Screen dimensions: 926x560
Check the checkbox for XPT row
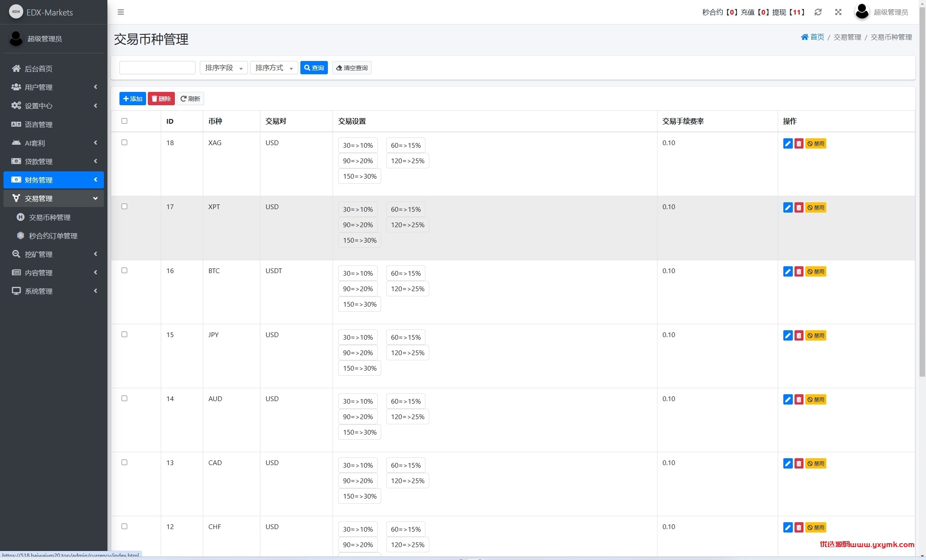(125, 206)
